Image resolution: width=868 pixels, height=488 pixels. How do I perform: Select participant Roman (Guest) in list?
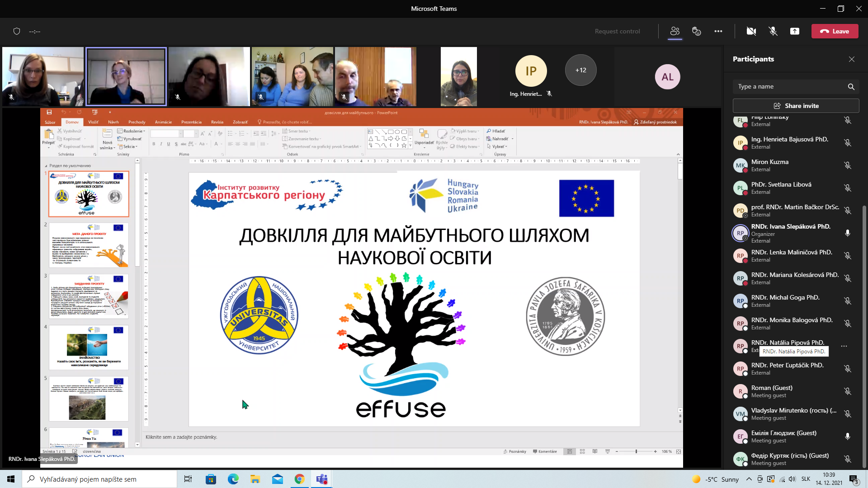point(771,391)
